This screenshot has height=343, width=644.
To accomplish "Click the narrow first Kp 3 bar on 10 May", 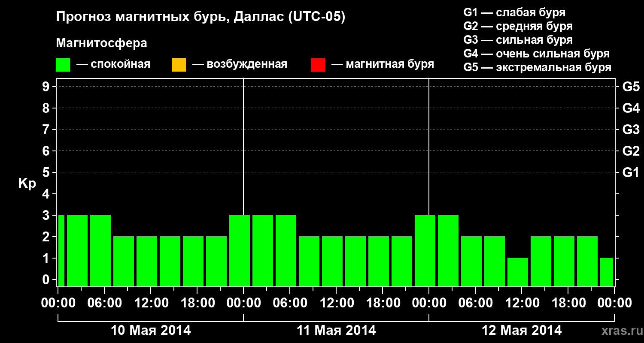I will [x=61, y=250].
